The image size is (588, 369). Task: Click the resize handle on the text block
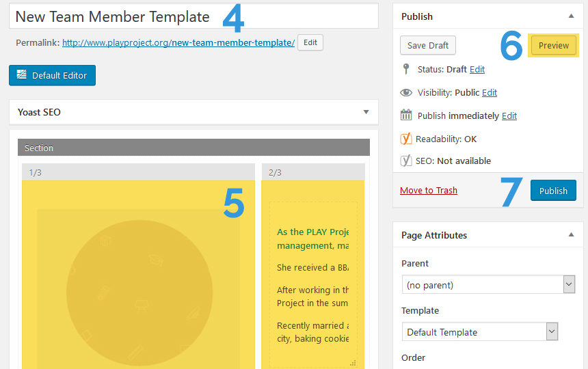tap(353, 363)
